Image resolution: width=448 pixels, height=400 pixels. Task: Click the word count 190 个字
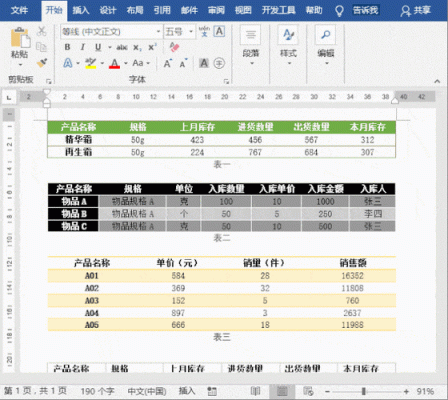point(97,391)
